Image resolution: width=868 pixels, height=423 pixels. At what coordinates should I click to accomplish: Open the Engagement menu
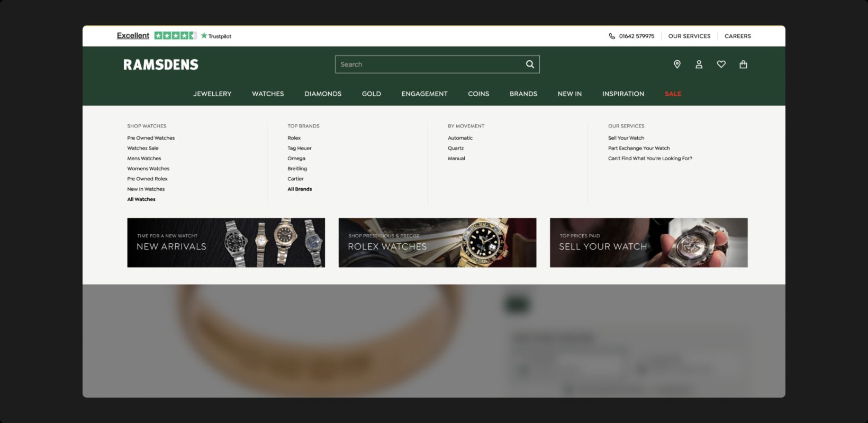[424, 94]
